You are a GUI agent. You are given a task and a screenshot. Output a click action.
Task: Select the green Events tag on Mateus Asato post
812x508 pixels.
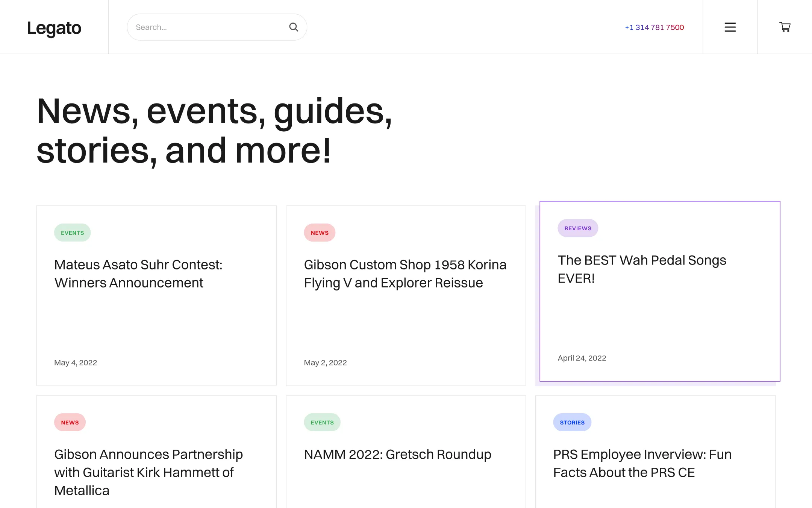pos(72,233)
